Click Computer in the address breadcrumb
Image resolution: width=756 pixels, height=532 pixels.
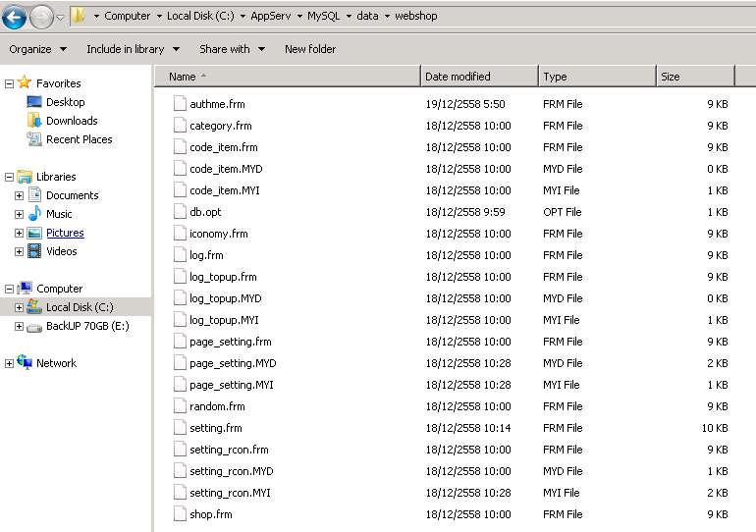128,16
